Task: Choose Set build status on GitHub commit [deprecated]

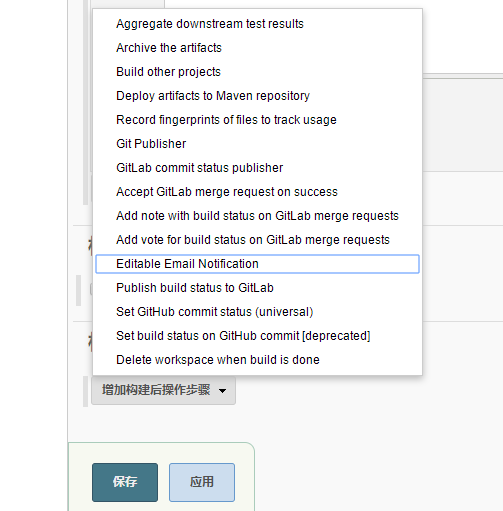Action: 257,336
